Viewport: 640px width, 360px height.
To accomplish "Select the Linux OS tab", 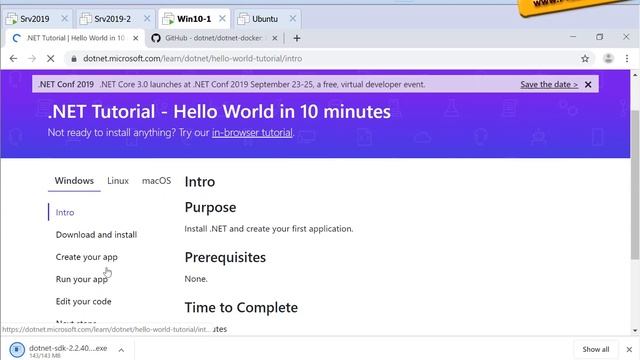I will [118, 181].
